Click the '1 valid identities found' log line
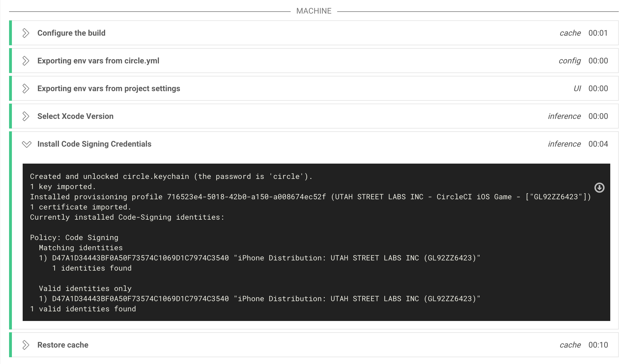The image size is (625, 364). click(x=83, y=309)
